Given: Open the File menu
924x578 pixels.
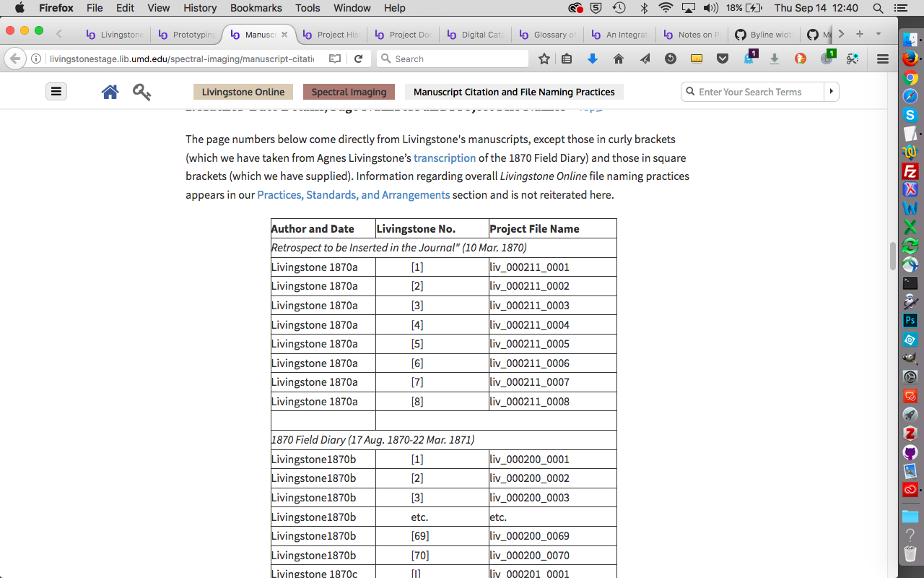Looking at the screenshot, I should pyautogui.click(x=95, y=8).
